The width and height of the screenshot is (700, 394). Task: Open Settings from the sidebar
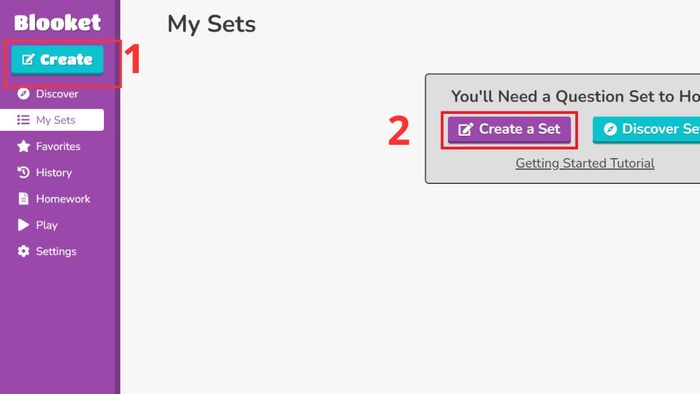tap(52, 251)
